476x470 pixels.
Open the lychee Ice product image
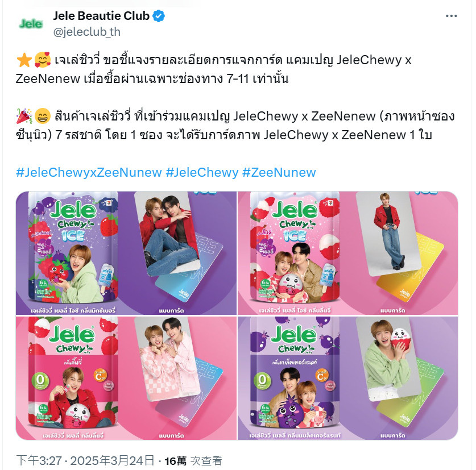coord(348,253)
